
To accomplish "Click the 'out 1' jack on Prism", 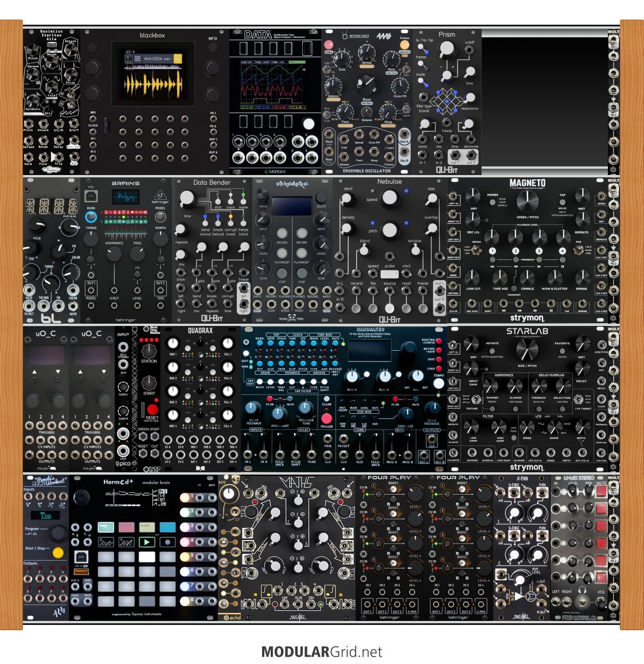I will point(455,155).
